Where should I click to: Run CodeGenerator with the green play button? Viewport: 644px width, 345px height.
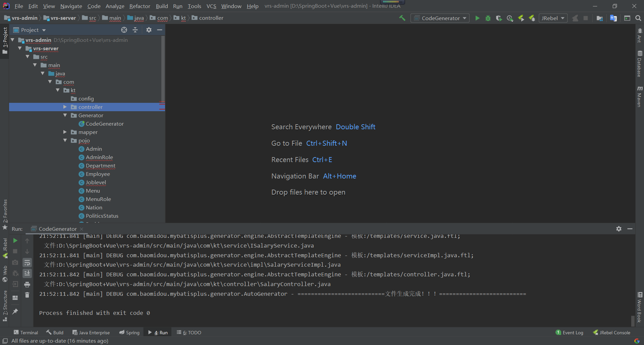point(477,18)
